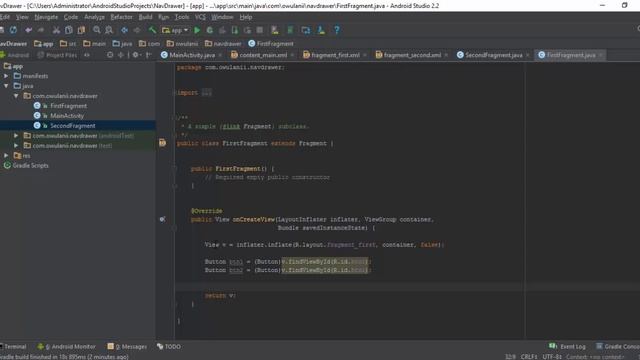Select MainActivity in project tree
640x360 pixels.
(67, 116)
